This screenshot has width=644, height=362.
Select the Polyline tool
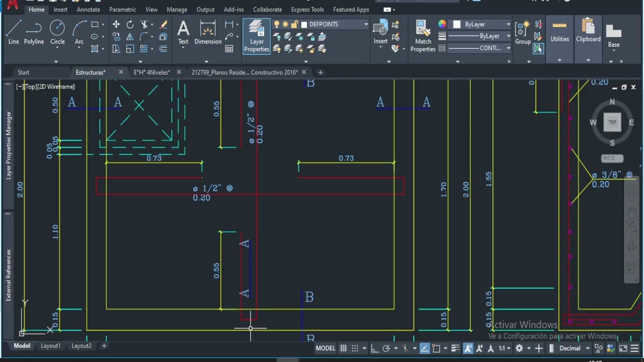34,32
